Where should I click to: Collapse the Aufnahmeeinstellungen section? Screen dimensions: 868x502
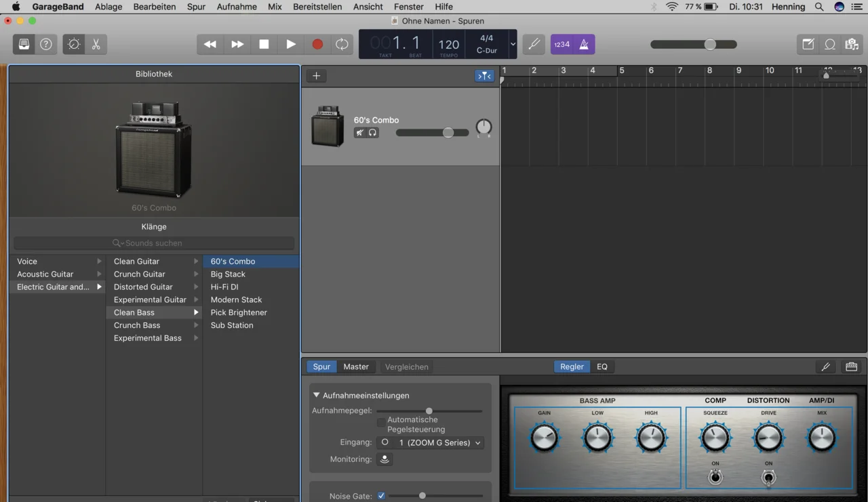316,395
